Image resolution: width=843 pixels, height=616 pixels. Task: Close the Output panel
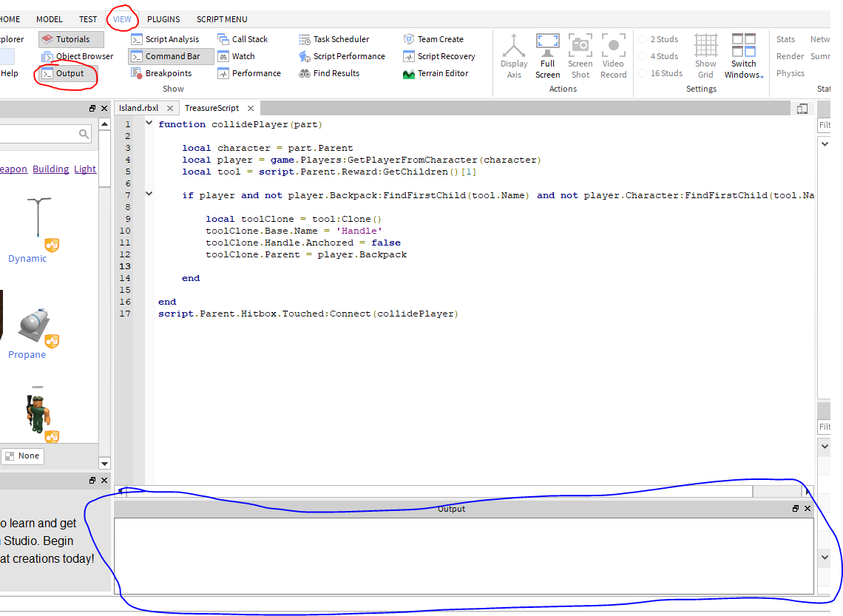[808, 509]
